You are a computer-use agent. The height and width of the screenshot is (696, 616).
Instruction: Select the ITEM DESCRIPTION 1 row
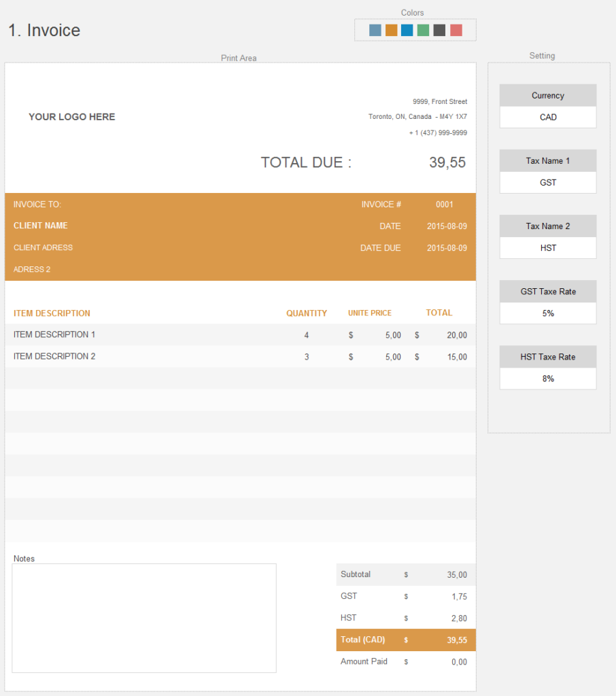tap(54, 335)
